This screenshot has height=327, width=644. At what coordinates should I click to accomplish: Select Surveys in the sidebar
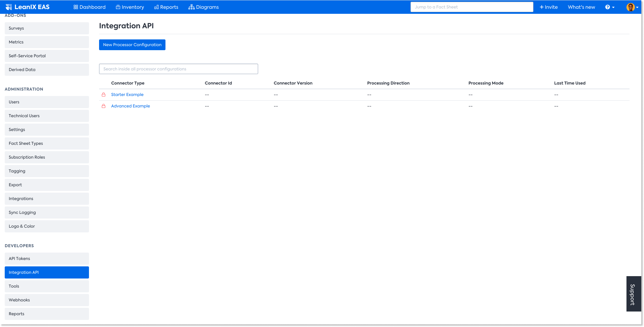(47, 28)
